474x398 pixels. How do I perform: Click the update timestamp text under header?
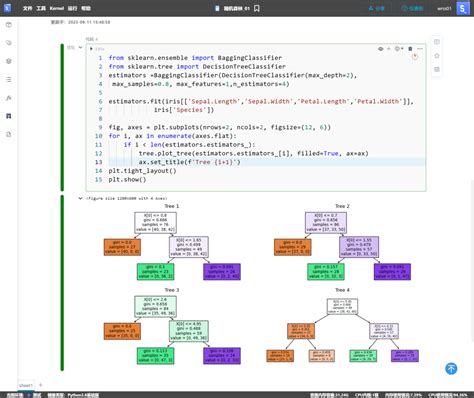(x=80, y=22)
